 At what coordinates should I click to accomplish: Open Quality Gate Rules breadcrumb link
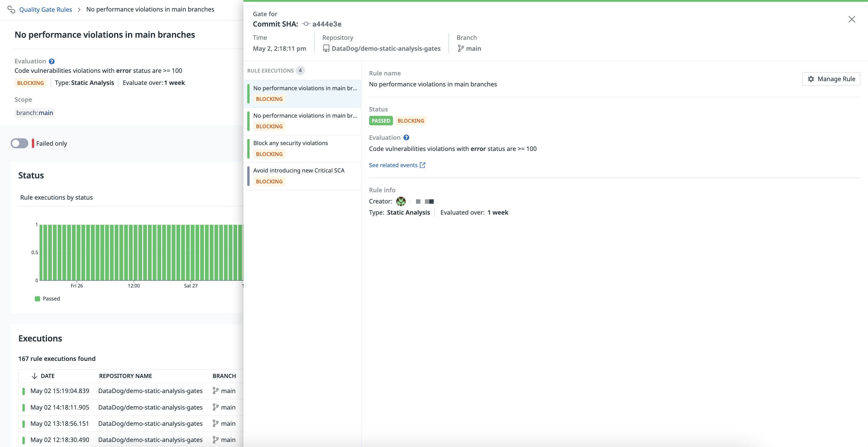45,9
